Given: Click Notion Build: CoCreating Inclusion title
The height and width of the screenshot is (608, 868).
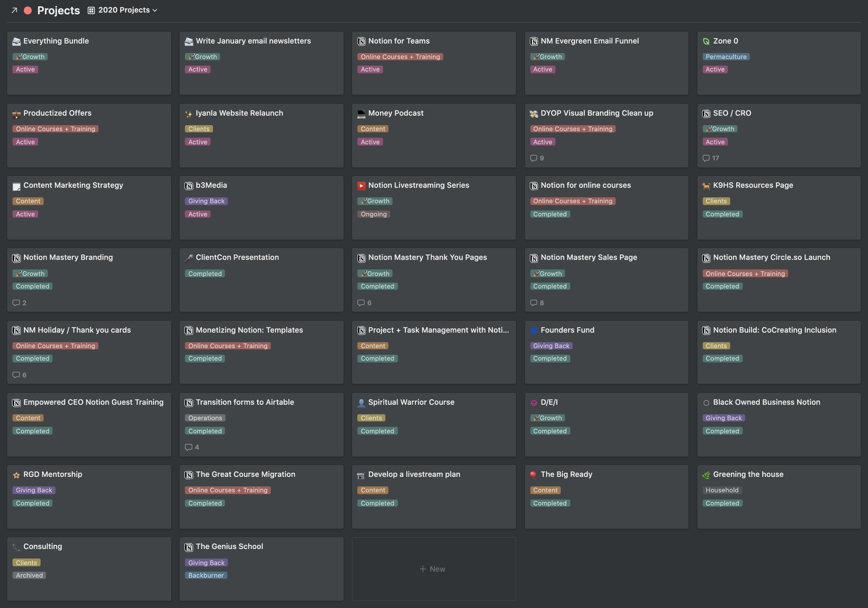Looking at the screenshot, I should 775,330.
